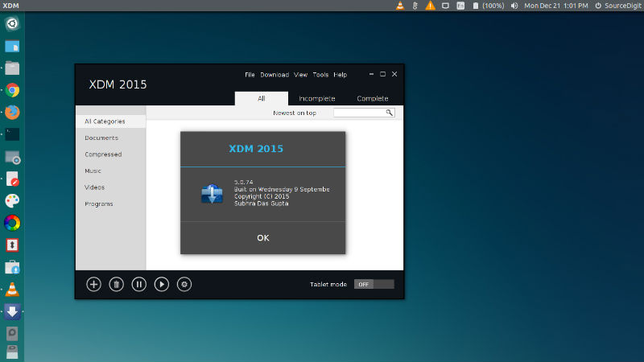Open Ubuntu dash search in dock
This screenshot has height=362, width=644.
coord(12,24)
